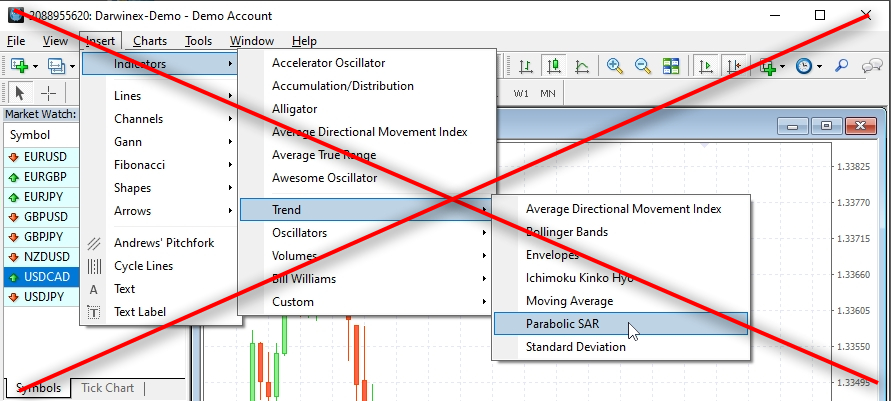This screenshot has height=401, width=891.
Task: Switch to the Symbols tab
Action: (x=38, y=388)
